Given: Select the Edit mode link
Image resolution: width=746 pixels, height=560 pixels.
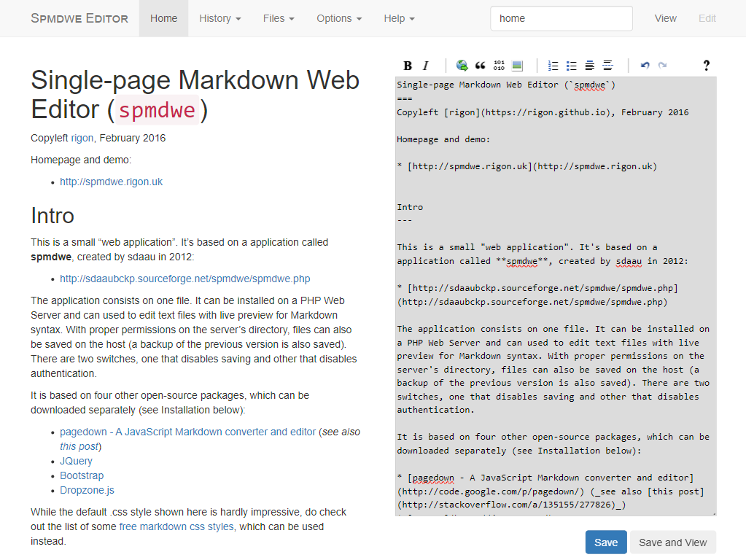Looking at the screenshot, I should coord(707,18).
